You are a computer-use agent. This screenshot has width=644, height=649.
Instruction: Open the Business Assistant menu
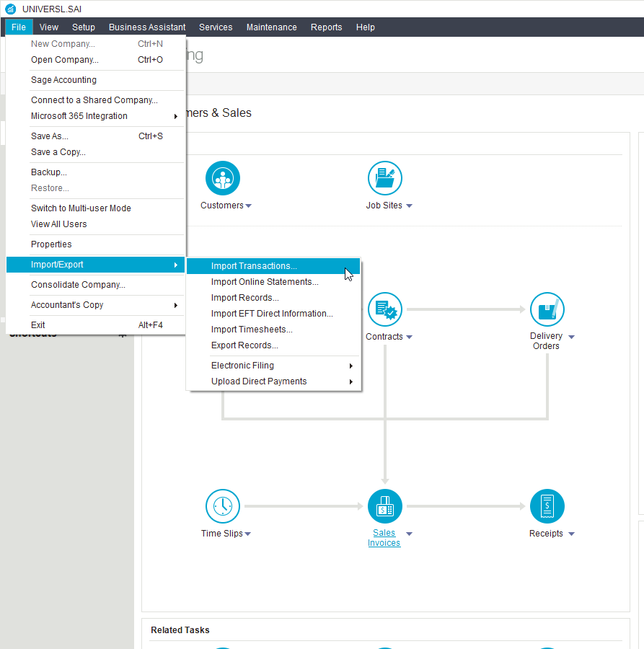click(147, 27)
